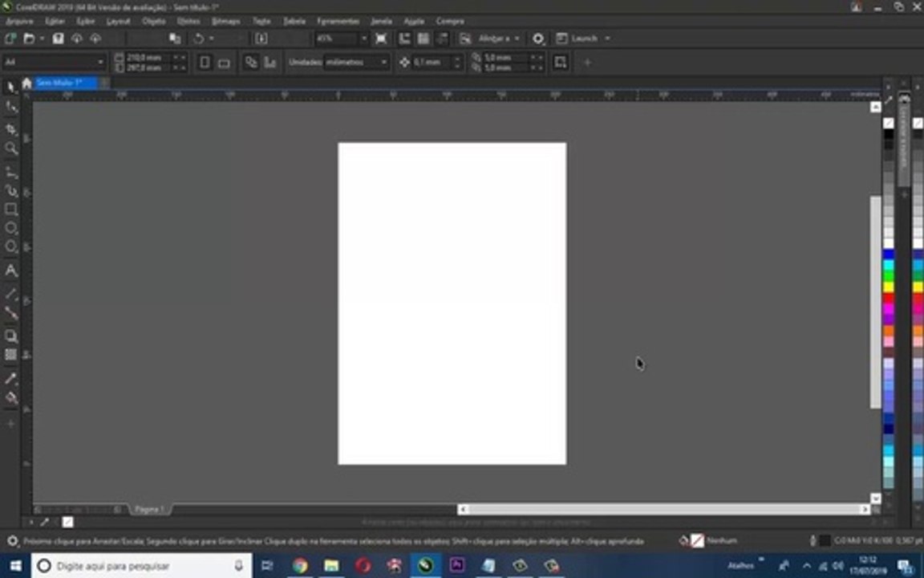Select the Pick tool in the toolbox
Image resolution: width=924 pixels, height=578 pixels.
pos(10,88)
